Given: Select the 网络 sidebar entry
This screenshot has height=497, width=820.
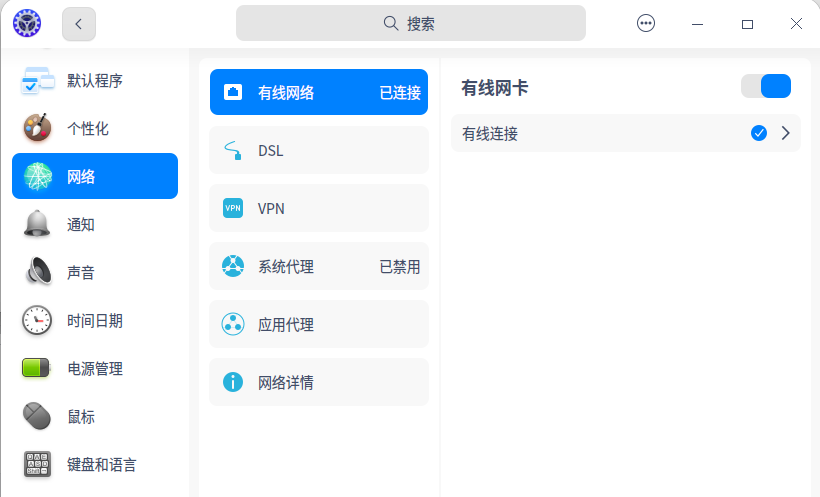Looking at the screenshot, I should 95,176.
